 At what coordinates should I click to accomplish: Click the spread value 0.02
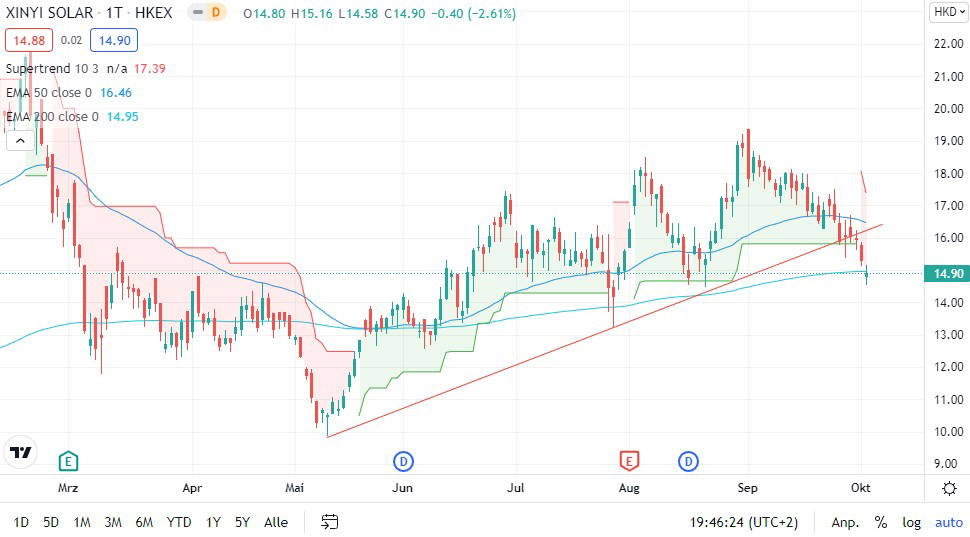click(x=71, y=40)
